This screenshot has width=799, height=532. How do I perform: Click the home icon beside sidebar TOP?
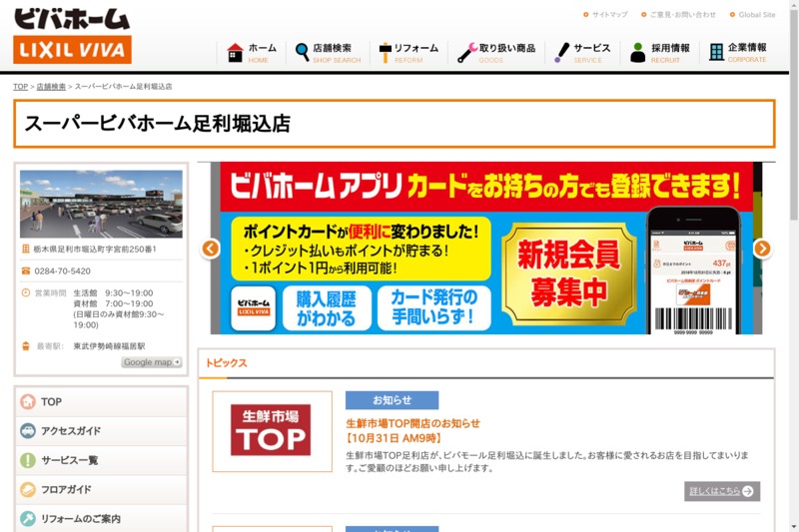(x=28, y=401)
